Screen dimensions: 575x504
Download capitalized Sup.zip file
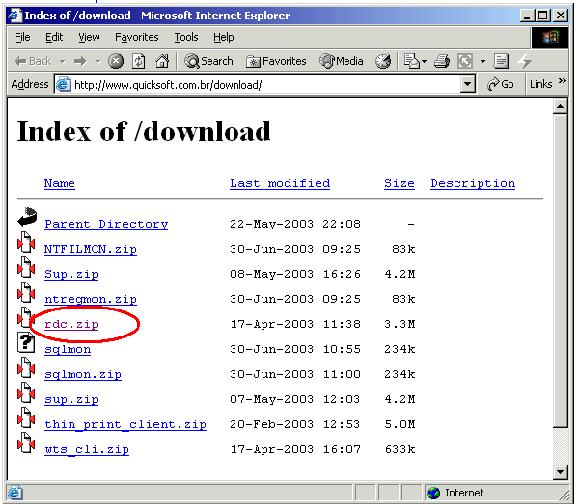pyautogui.click(x=71, y=274)
